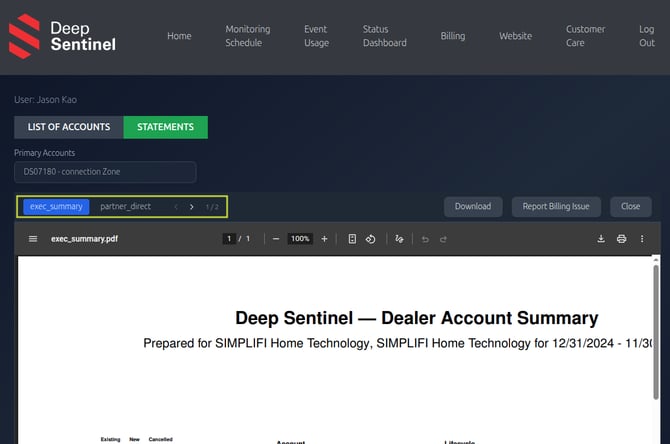
Task: Click the PDF vertical scrollbar
Action: click(x=655, y=332)
